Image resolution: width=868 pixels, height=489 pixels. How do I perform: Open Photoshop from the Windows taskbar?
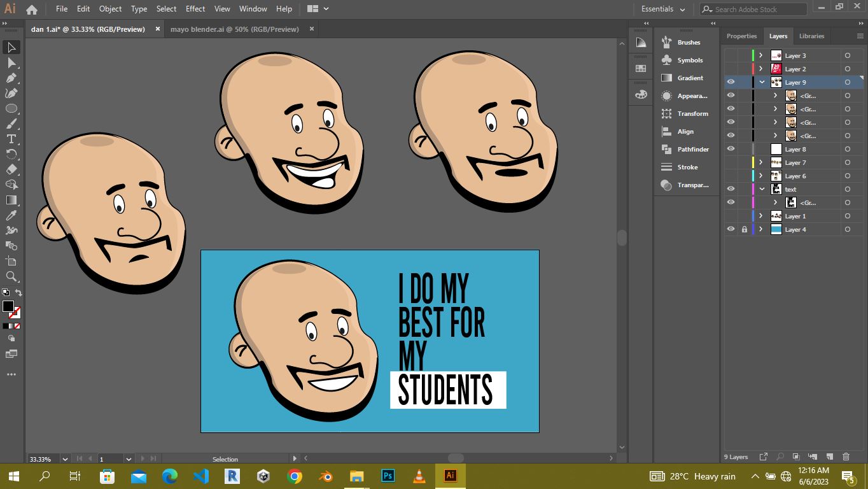pyautogui.click(x=388, y=476)
